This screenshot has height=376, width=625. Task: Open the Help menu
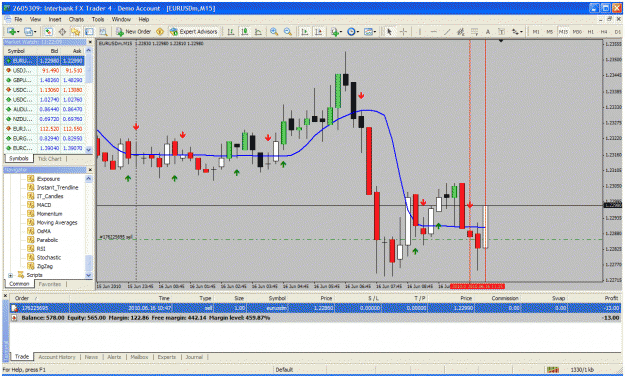coord(143,19)
